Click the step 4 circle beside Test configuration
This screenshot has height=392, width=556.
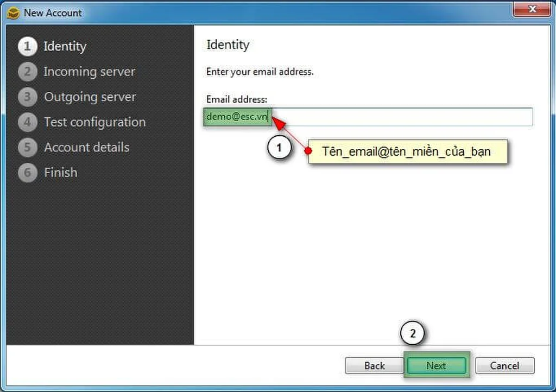[28, 122]
